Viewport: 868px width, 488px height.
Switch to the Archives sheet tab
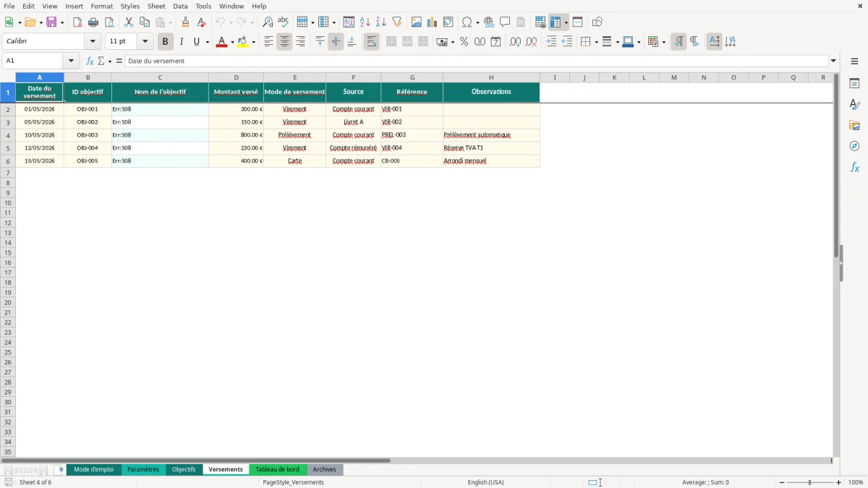(324, 469)
